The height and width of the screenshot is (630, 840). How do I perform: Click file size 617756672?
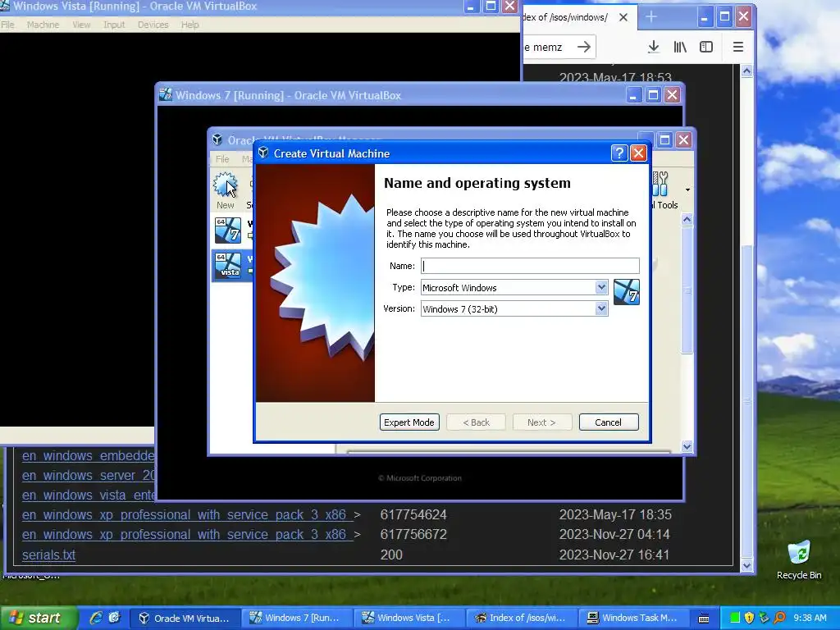click(413, 535)
